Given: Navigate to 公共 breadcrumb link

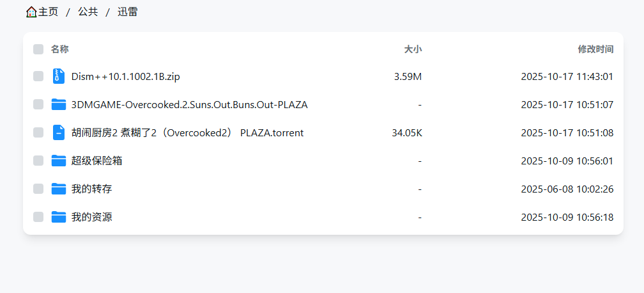Looking at the screenshot, I should pyautogui.click(x=88, y=12).
